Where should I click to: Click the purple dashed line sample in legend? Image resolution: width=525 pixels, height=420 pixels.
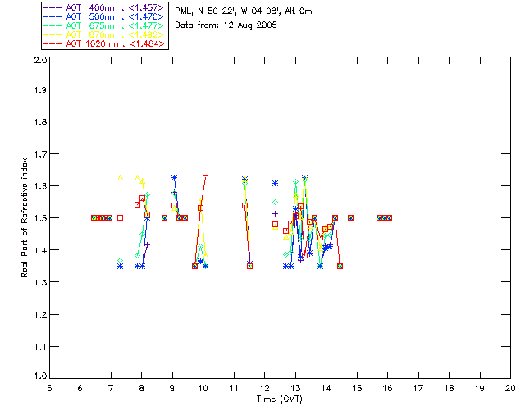click(52, 7)
